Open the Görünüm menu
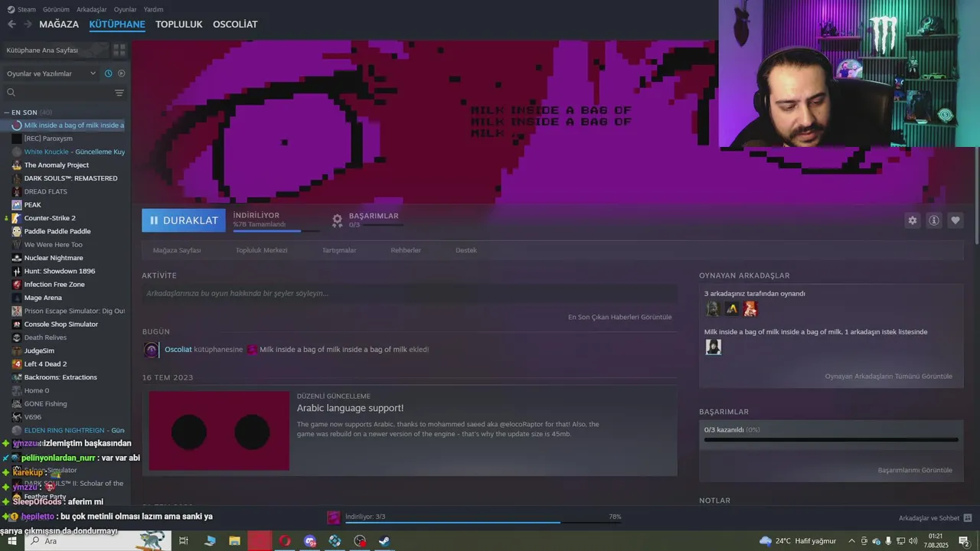 pos(56,9)
